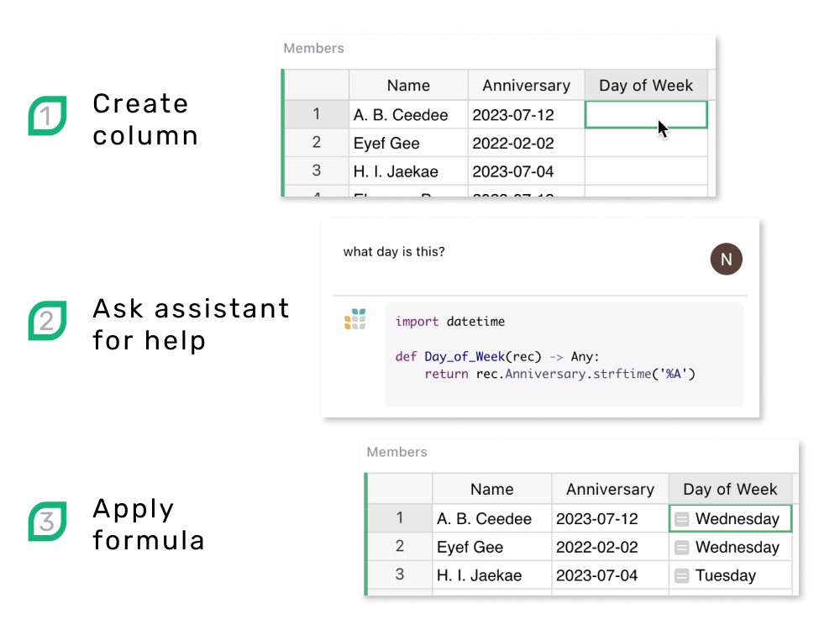Select row number 2 in the step 1 table
The image size is (840, 630).
pyautogui.click(x=316, y=143)
